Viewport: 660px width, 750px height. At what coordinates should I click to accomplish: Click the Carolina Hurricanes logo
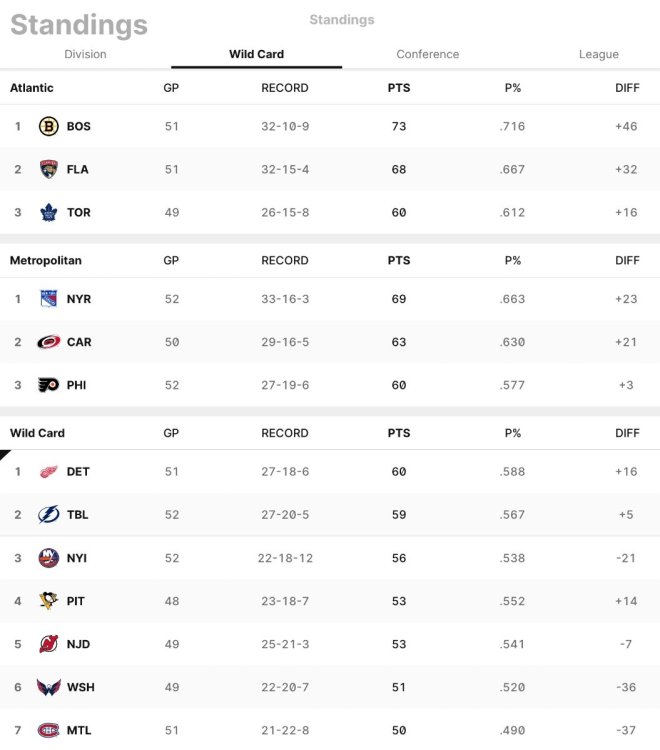48,342
